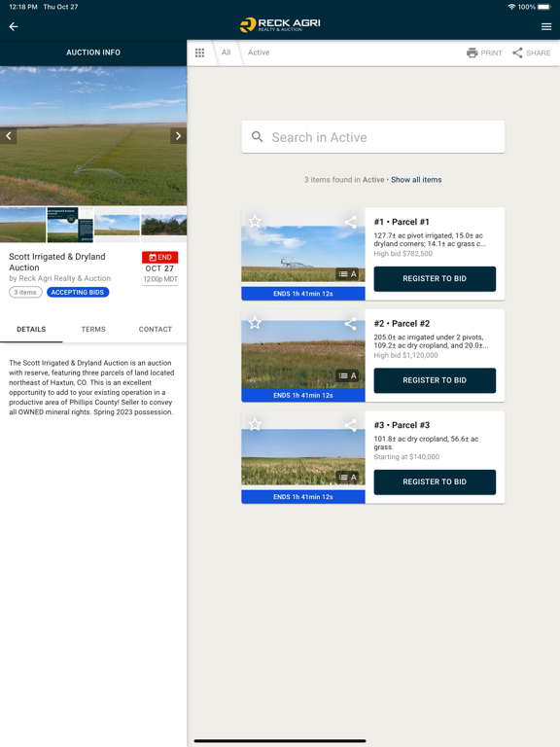Tap the back arrow in header
The height and width of the screenshot is (747, 560).
pyautogui.click(x=14, y=26)
